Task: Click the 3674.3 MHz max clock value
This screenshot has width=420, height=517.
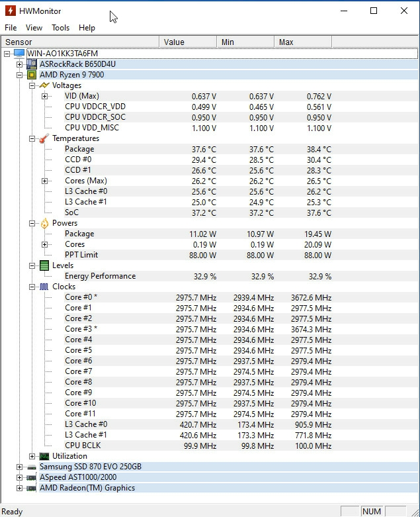Action: 311,330
